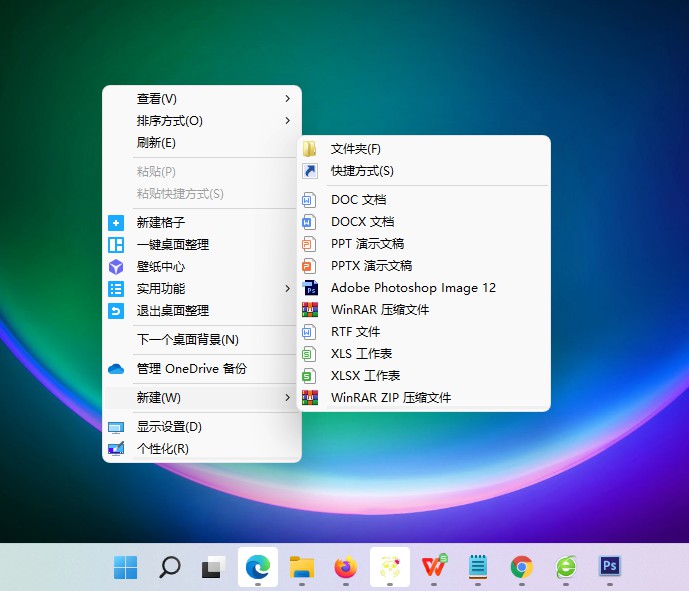Click the PPTX presentation file icon
Image resolution: width=689 pixels, height=591 pixels.
309,266
